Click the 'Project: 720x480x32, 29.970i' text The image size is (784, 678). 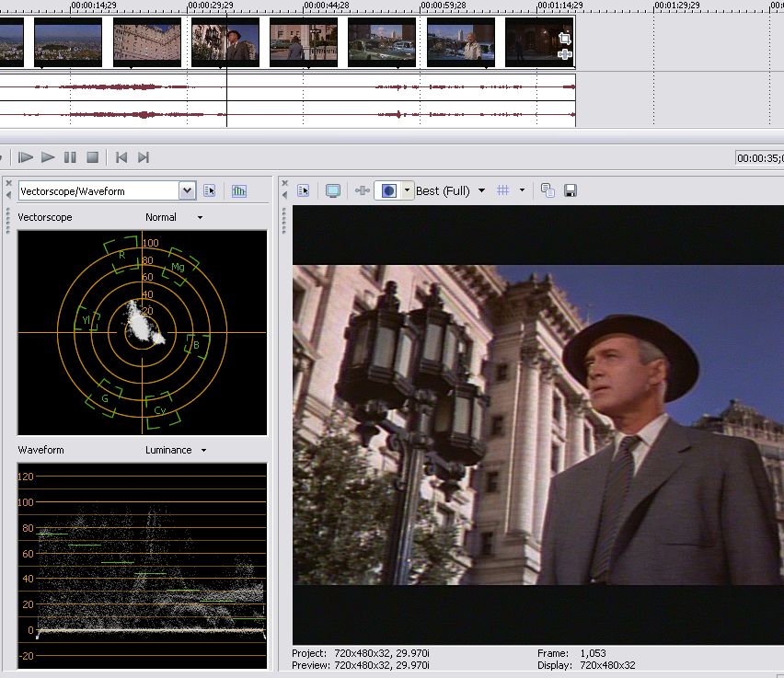coord(361,653)
